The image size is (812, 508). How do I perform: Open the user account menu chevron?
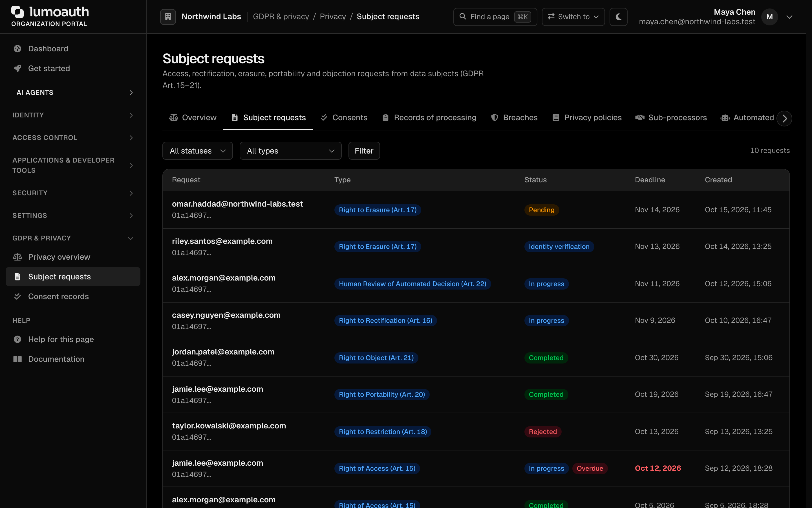click(789, 17)
